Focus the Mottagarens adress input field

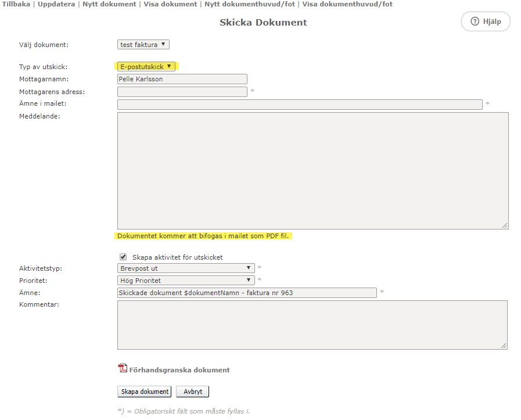[x=182, y=92]
